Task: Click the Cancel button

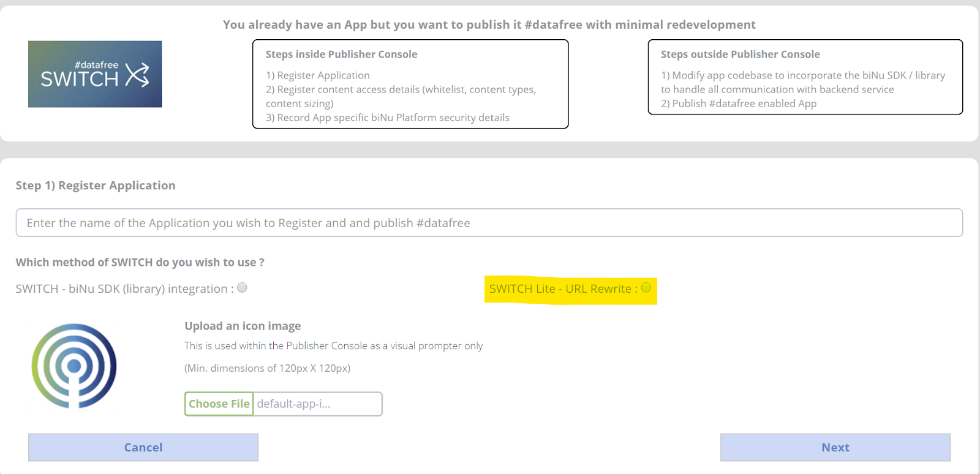Action: 143,447
